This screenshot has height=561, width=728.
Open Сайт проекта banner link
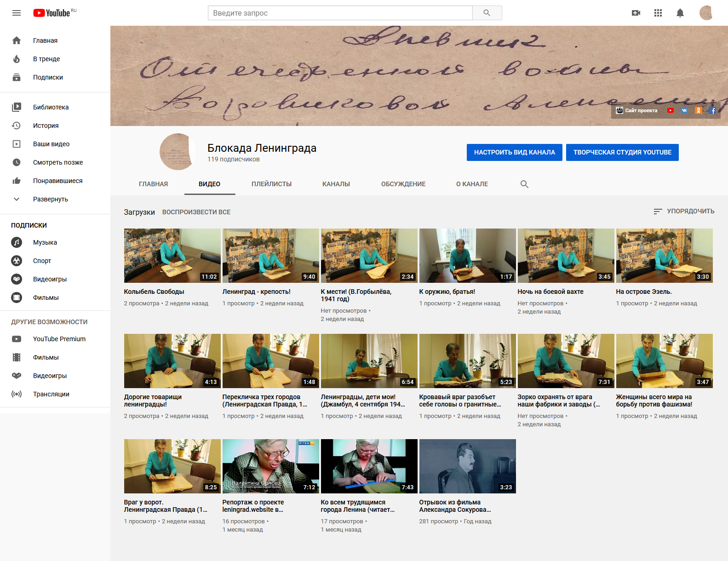[636, 110]
